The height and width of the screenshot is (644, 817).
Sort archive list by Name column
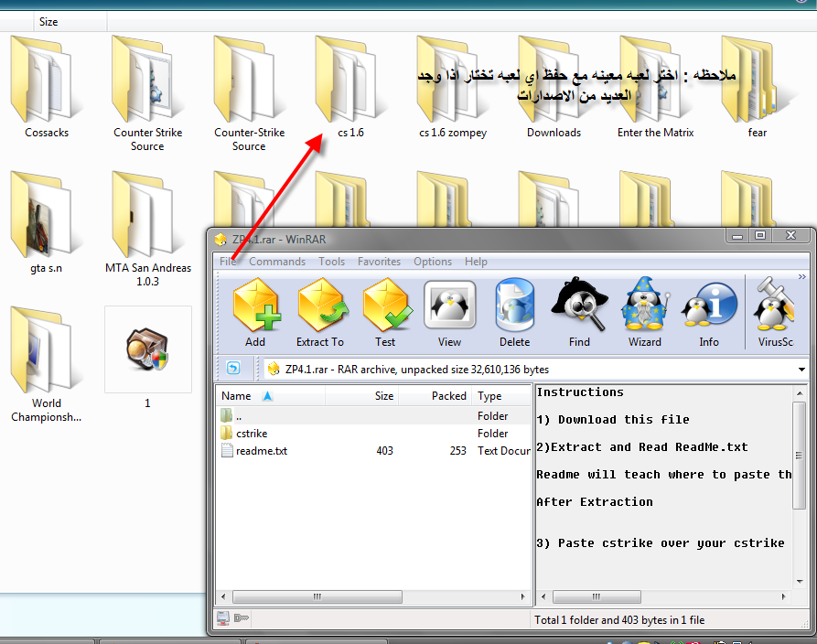(271, 396)
